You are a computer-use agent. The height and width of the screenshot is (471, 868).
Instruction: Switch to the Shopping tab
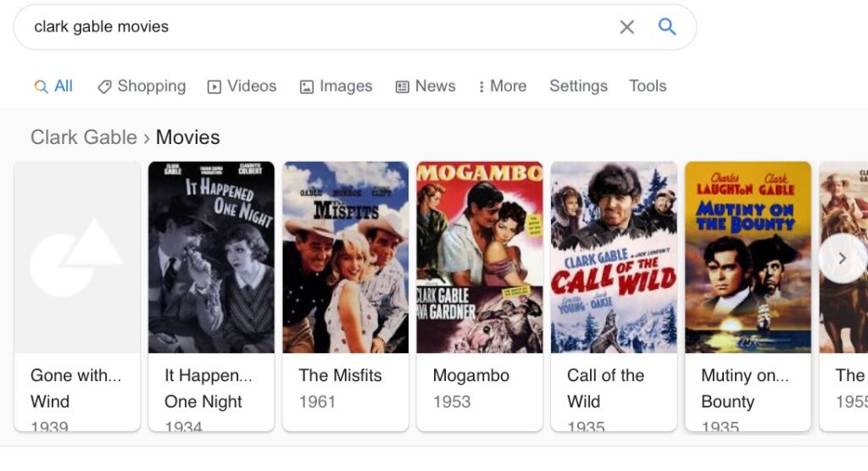pos(142,86)
